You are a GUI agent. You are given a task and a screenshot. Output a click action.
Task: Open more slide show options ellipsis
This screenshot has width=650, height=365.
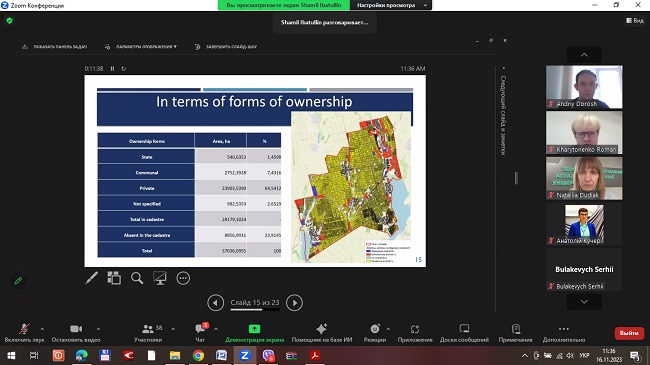[x=183, y=278]
